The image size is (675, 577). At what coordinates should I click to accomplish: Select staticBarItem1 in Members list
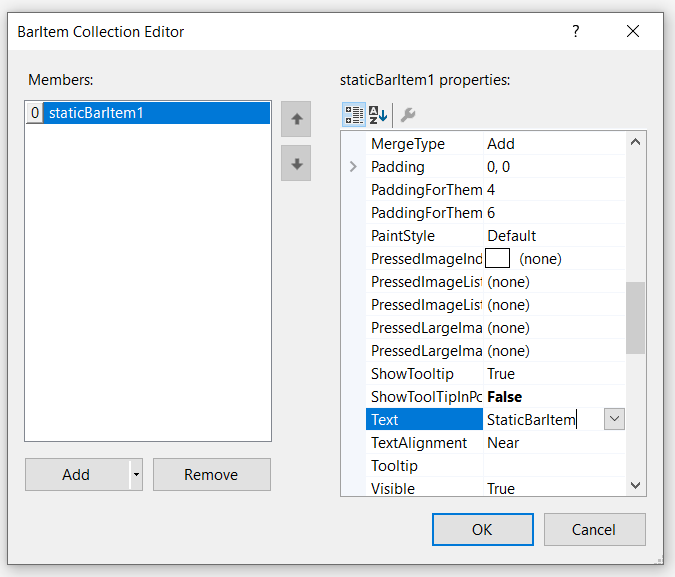[x=96, y=113]
